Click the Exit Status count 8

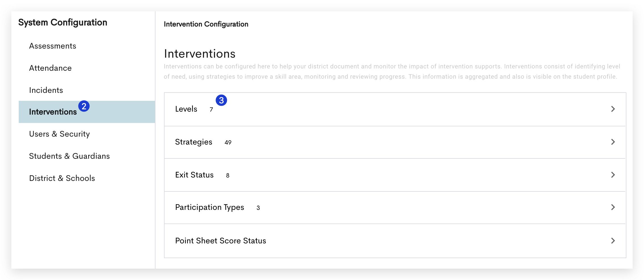228,175
